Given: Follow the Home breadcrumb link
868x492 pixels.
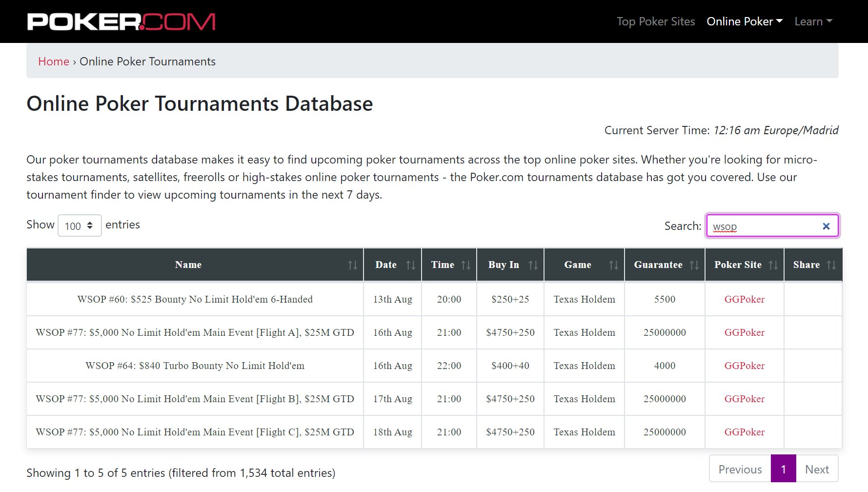Looking at the screenshot, I should coord(54,61).
